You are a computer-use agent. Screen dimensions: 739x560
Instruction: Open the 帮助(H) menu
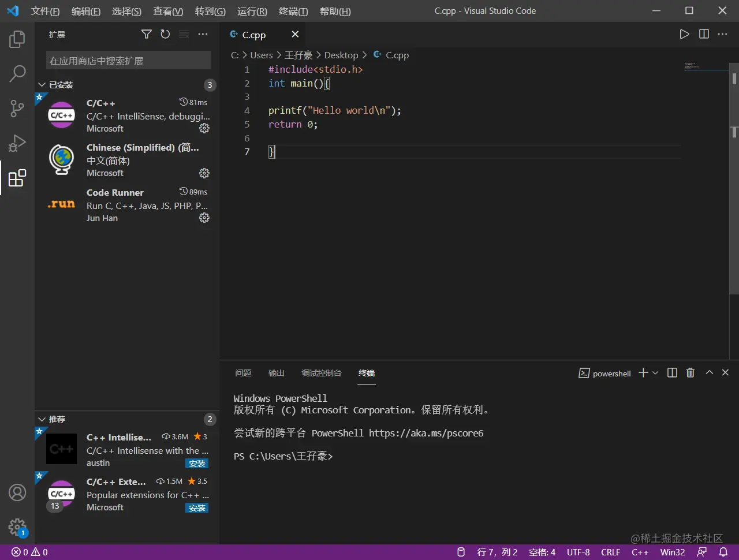[x=335, y=11]
